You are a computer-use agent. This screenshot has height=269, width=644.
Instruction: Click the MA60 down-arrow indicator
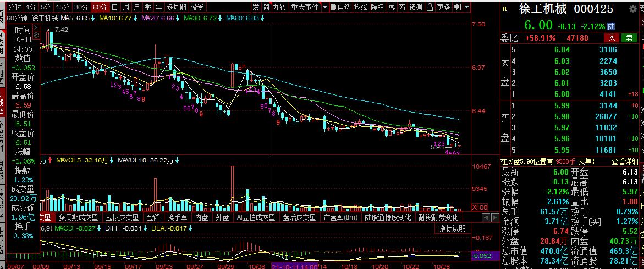click(x=262, y=18)
